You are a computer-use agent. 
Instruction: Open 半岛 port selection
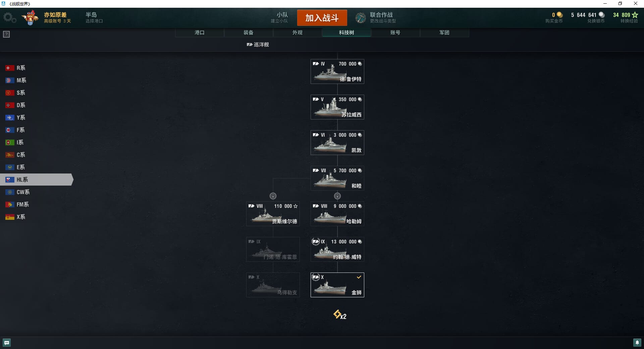pos(94,18)
